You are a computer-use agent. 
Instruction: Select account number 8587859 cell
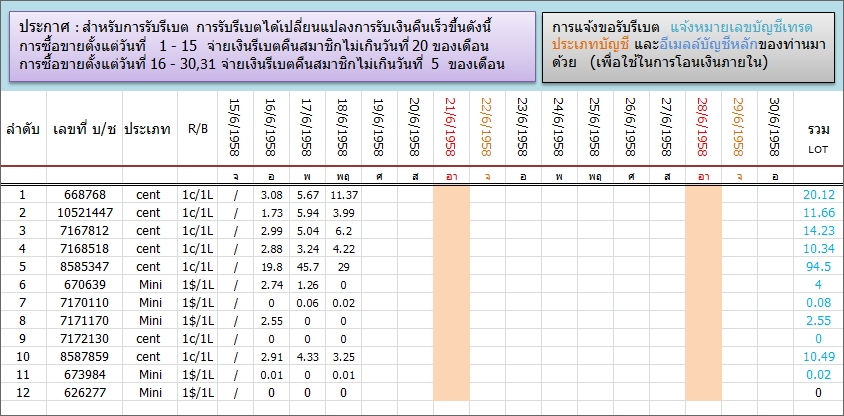(x=85, y=357)
